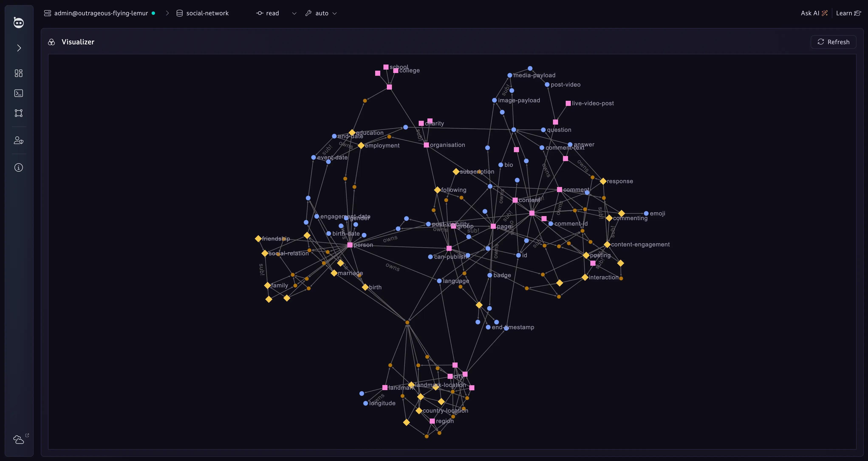Click the friendship relation diamond node
Viewport: 868px width, 461px height.
[x=258, y=239]
